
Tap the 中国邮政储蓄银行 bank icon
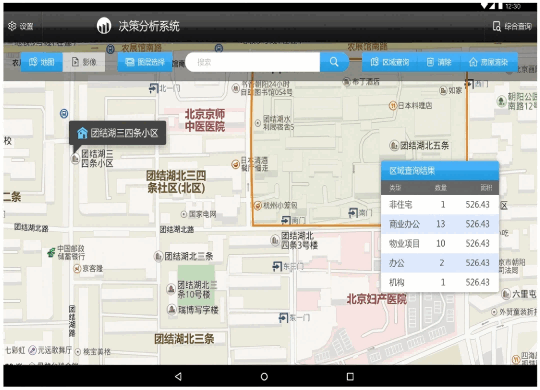pos(51,253)
